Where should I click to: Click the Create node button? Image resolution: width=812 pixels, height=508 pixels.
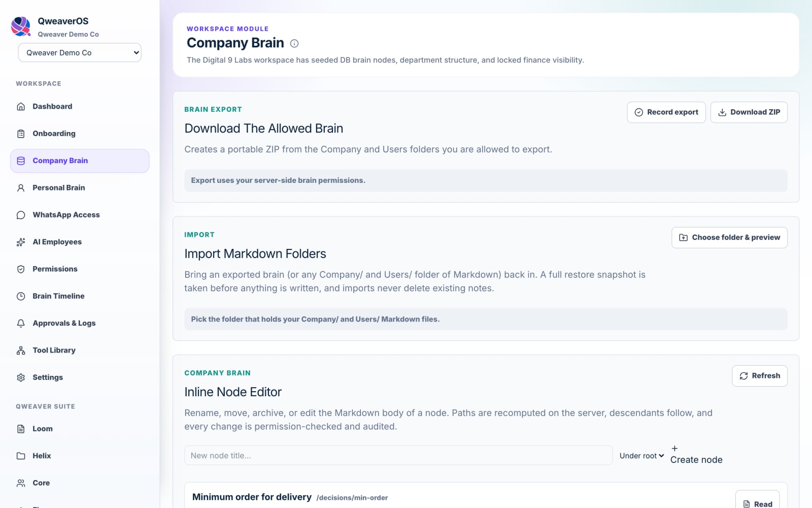click(x=696, y=455)
